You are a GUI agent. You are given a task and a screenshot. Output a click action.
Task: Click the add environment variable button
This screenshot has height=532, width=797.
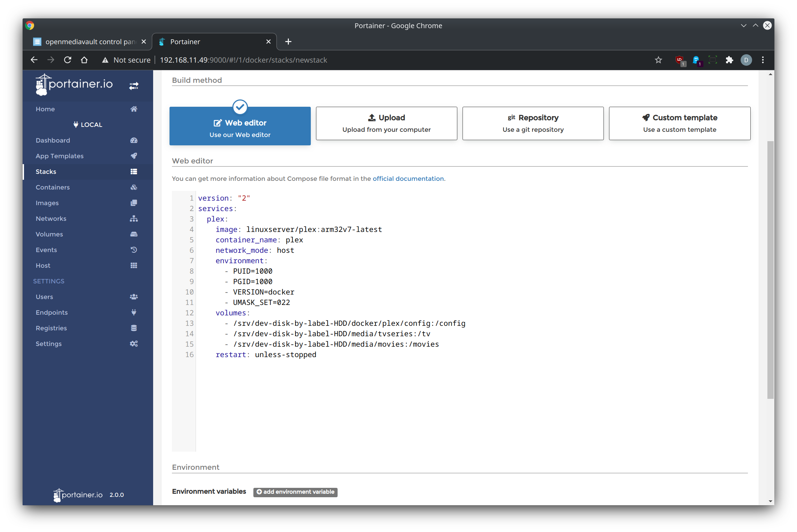[295, 492]
